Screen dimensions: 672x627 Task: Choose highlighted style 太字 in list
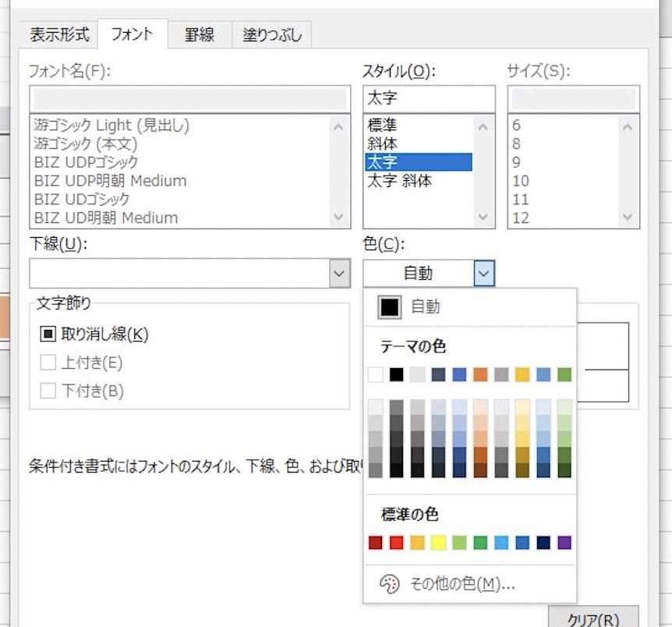pos(419,162)
